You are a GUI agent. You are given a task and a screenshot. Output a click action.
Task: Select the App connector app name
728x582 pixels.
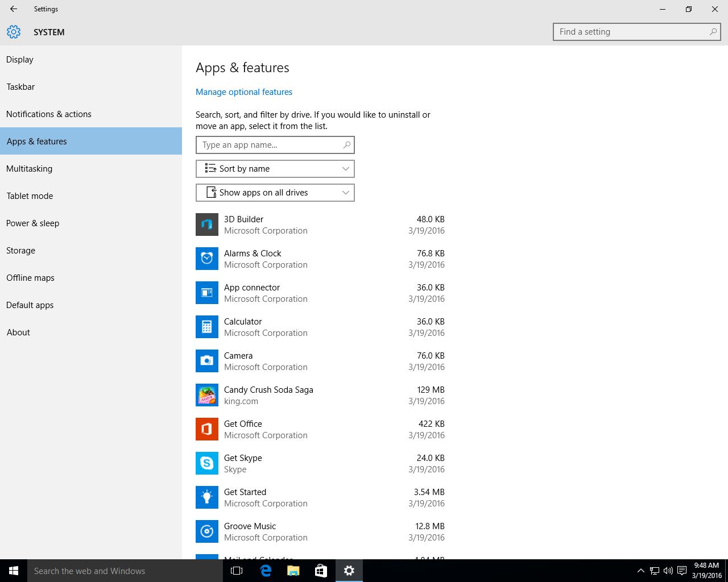pyautogui.click(x=252, y=288)
